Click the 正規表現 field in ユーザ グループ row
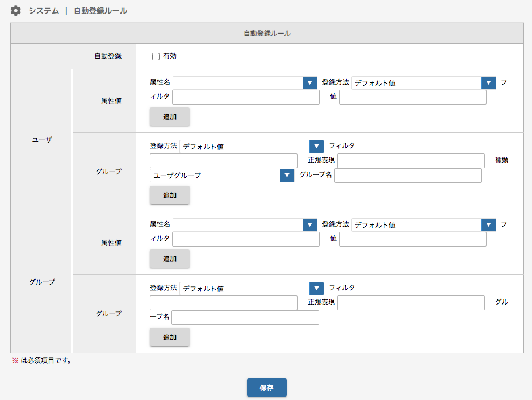 (x=411, y=161)
